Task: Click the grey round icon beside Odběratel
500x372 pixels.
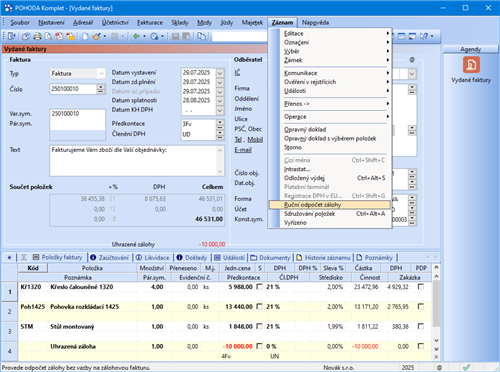Action: click(412, 60)
